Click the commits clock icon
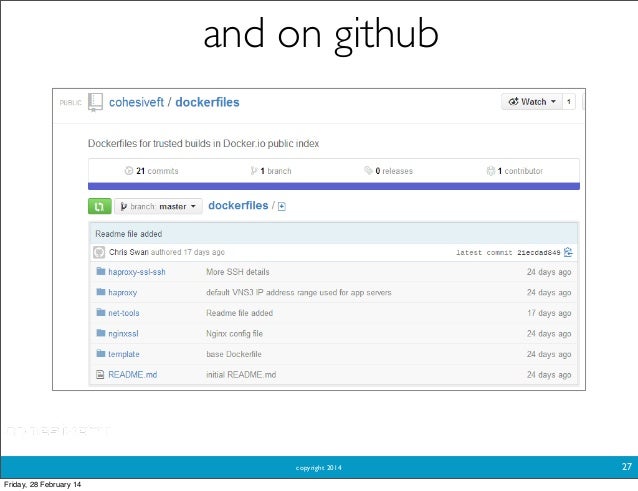Screen dimensions: 638x491 tap(129, 171)
